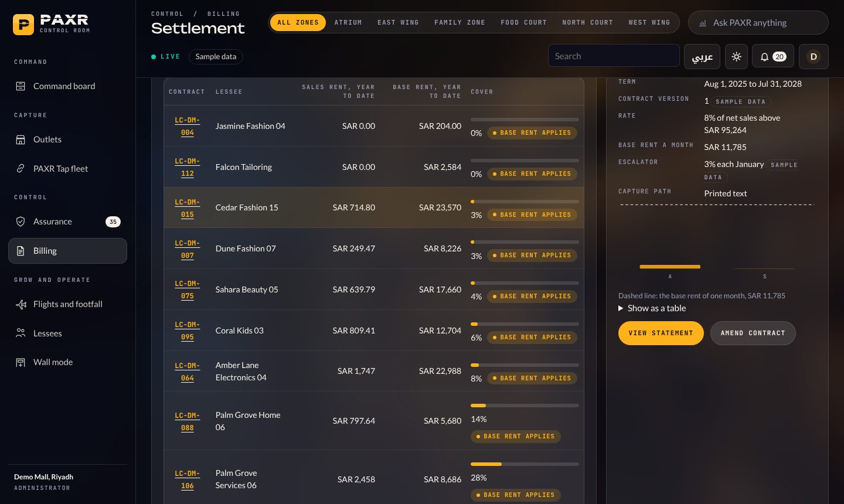844x504 pixels.
Task: Select the All Zones filter tab
Action: coord(298,23)
